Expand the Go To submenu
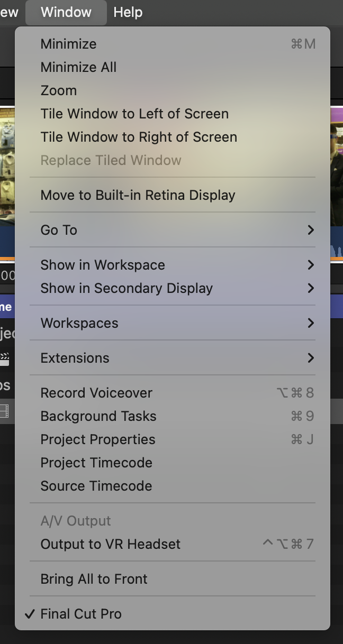Image resolution: width=343 pixels, height=644 pixels. (173, 230)
